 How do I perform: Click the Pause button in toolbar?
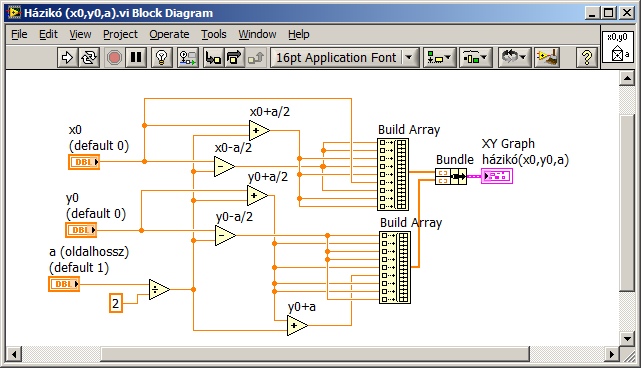(x=136, y=58)
